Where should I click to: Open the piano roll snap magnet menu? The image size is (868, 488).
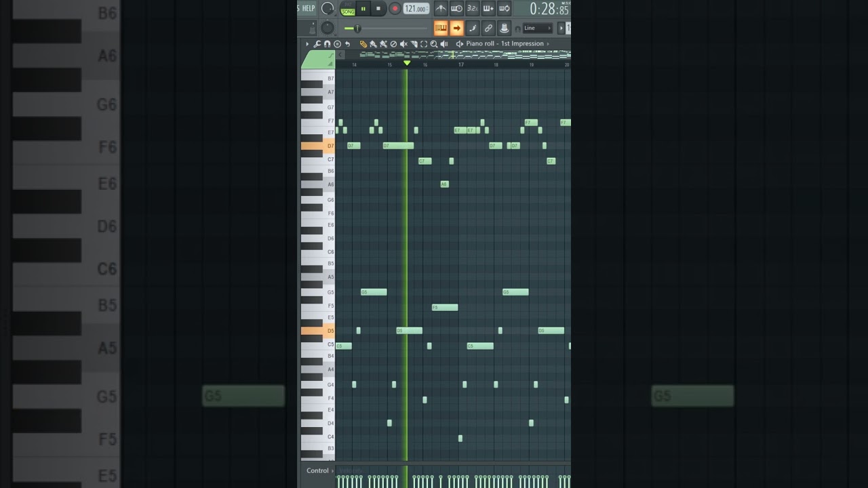(x=327, y=44)
